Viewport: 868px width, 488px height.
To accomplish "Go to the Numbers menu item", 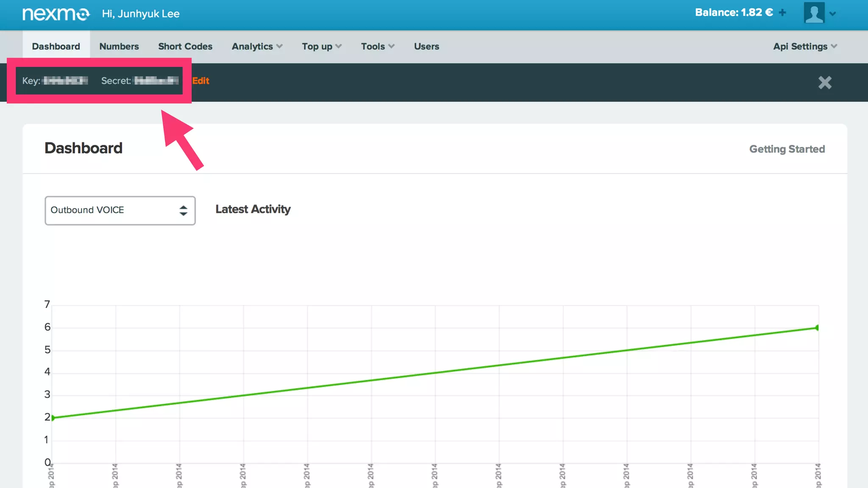I will pos(119,46).
